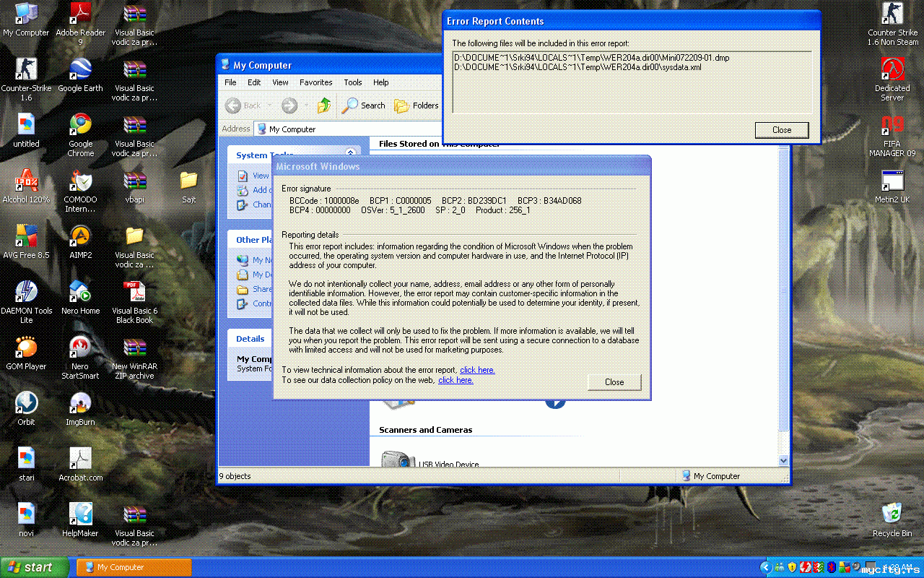The height and width of the screenshot is (578, 924).
Task: Open the Acrobat.com desktop shortcut
Action: (x=80, y=465)
